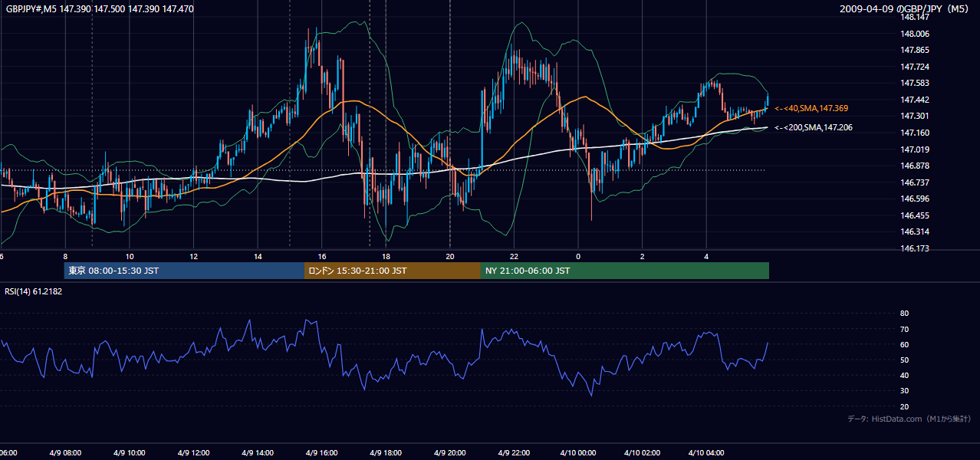Viewport: 980px width, 460px height.
Task: Click the 4/10 02:00 bottom date label
Action: click(x=642, y=452)
